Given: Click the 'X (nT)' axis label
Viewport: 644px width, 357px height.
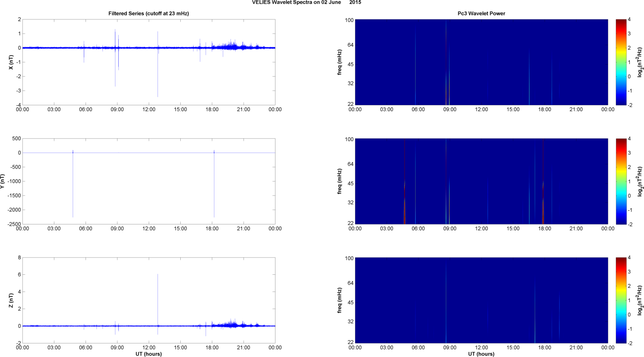Looking at the screenshot, I should [x=11, y=62].
